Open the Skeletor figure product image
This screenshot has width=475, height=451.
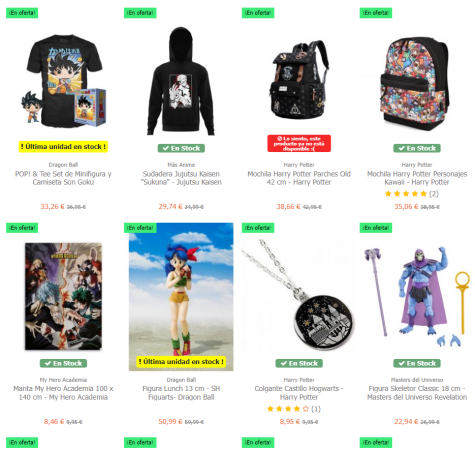point(417,296)
